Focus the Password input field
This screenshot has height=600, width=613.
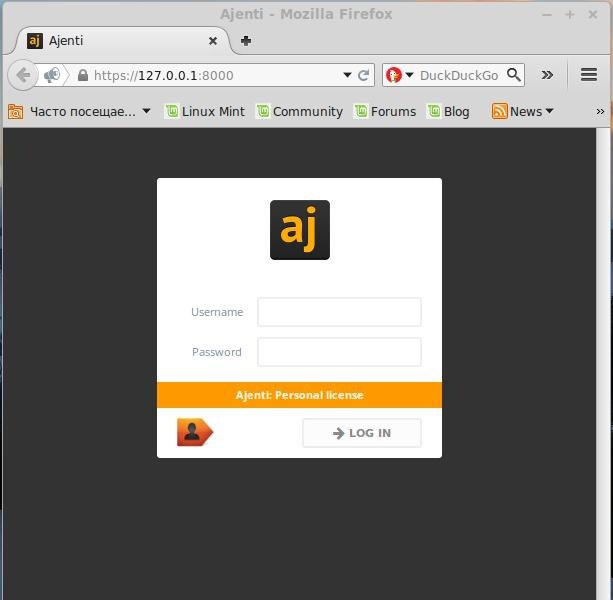339,352
